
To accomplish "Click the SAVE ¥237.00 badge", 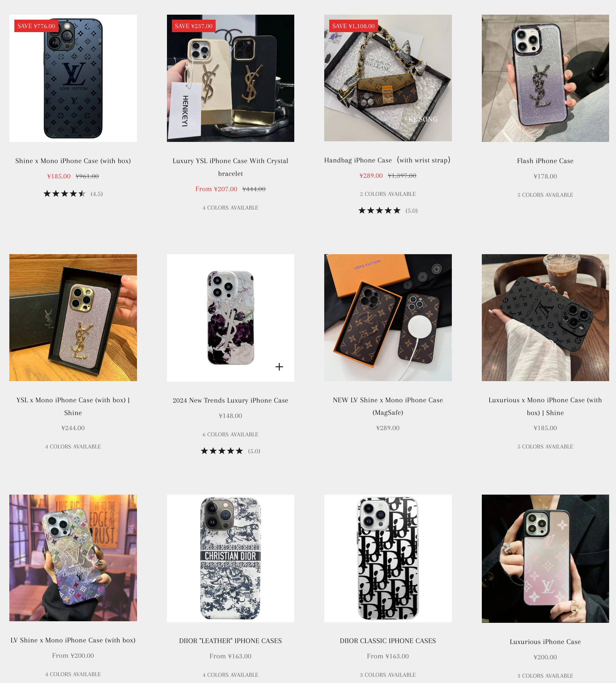I will [x=193, y=26].
